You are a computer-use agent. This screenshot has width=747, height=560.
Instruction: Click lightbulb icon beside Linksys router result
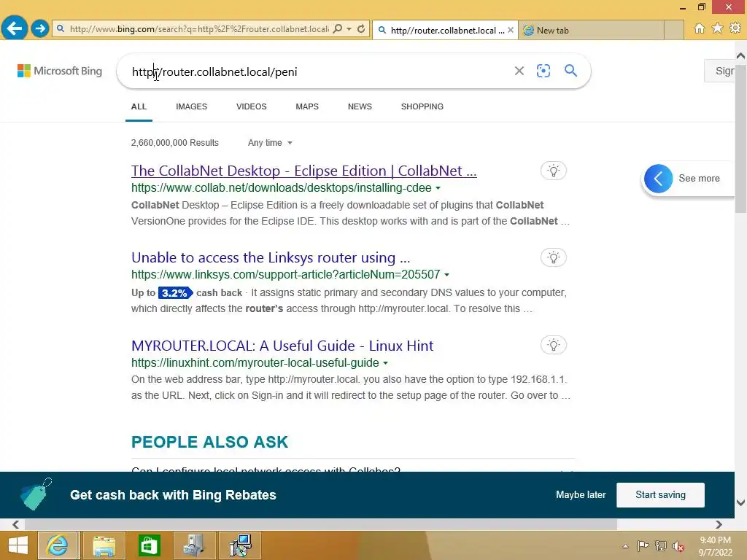pyautogui.click(x=553, y=257)
